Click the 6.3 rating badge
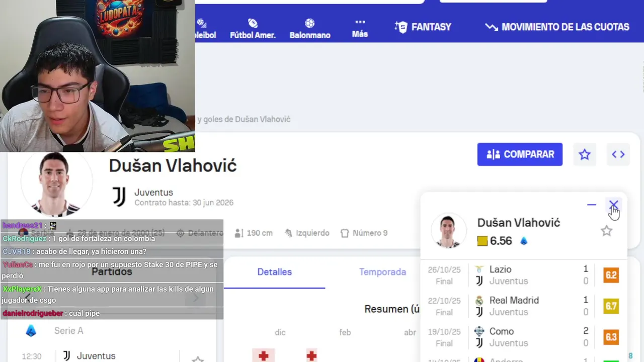Viewport: 644px width, 362px height. pyautogui.click(x=611, y=337)
